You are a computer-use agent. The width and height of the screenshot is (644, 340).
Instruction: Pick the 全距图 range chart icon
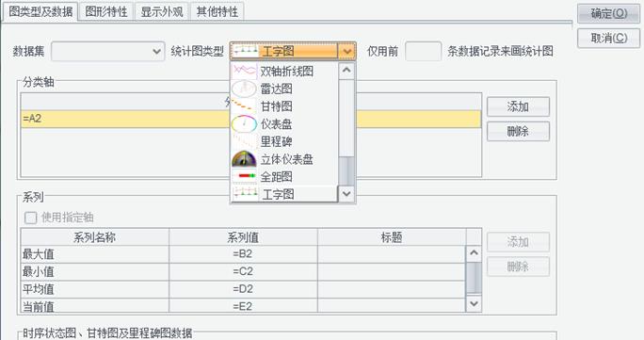click(x=245, y=176)
